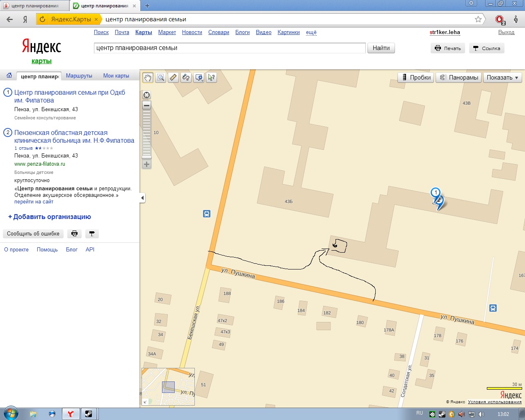Collapse the left results panel arrow

pos(142,198)
